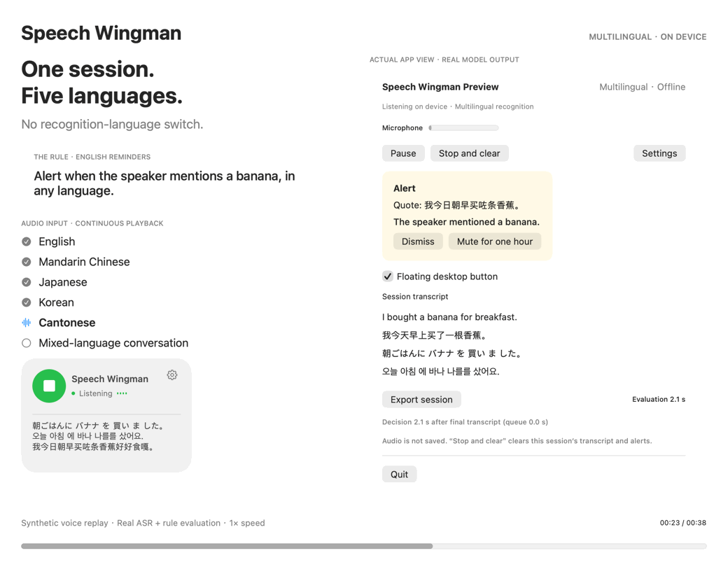Click the Stop and clear button

(470, 153)
